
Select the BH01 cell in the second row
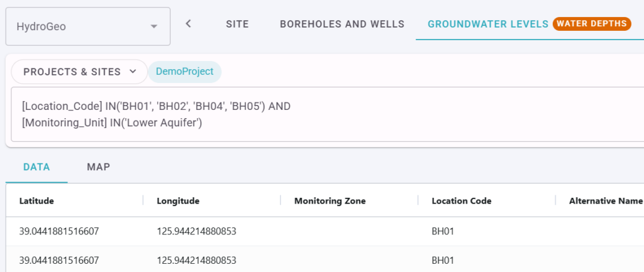tap(443, 259)
